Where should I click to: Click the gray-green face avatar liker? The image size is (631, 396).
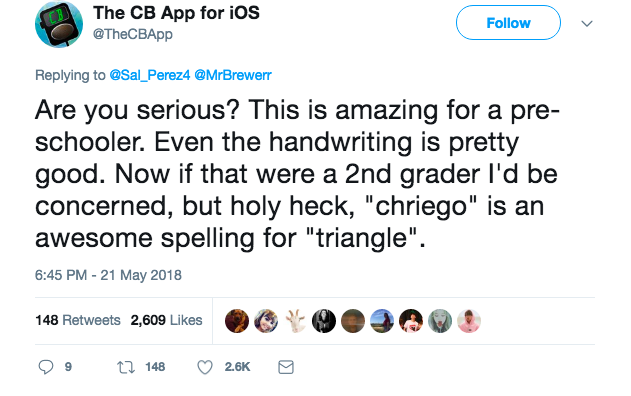click(x=440, y=321)
